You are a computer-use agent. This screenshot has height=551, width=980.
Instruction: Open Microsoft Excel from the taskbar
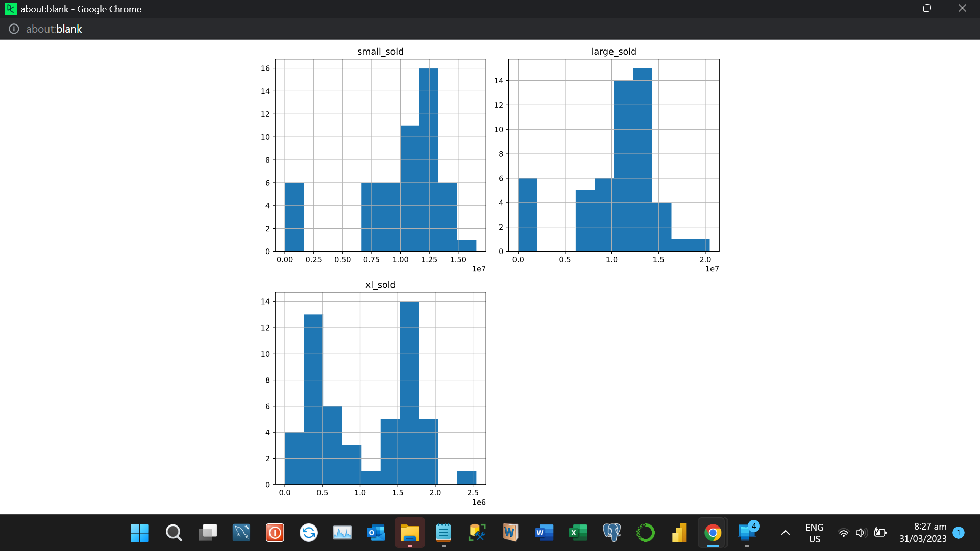point(577,533)
